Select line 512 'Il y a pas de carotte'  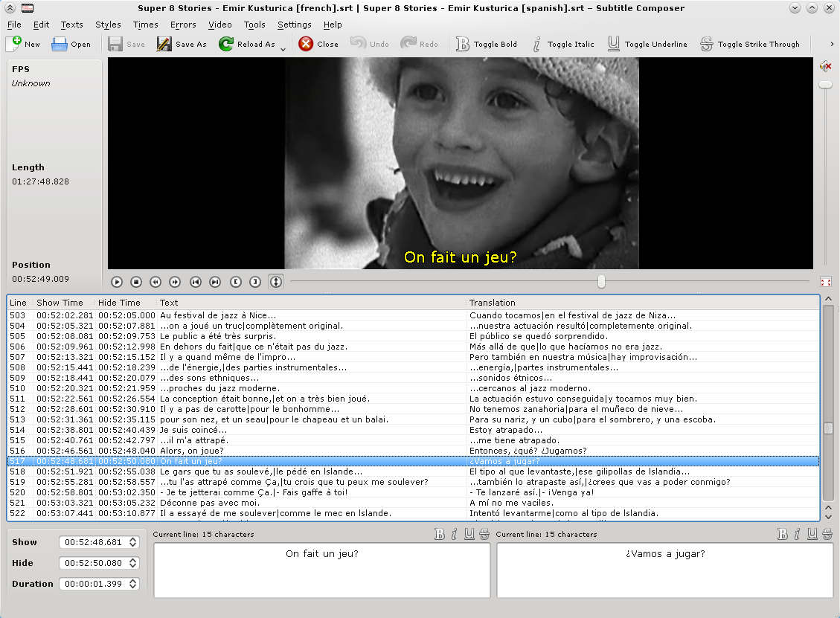click(413, 409)
